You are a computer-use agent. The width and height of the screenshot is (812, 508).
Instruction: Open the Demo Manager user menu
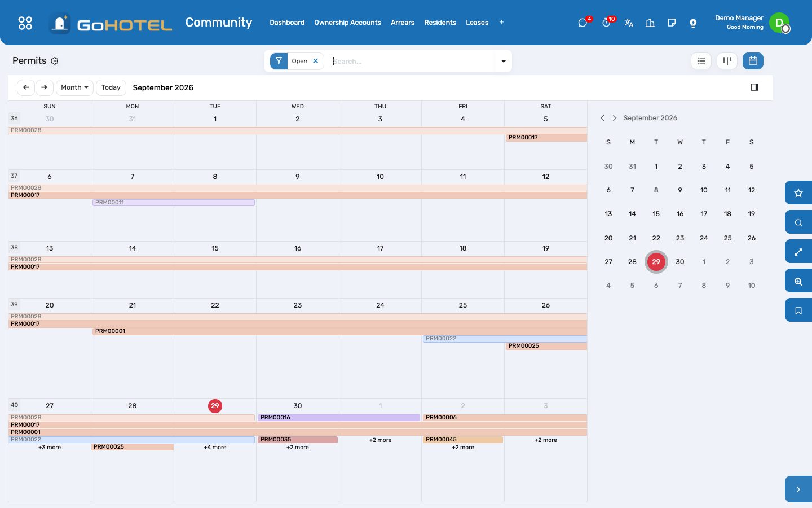(x=752, y=23)
